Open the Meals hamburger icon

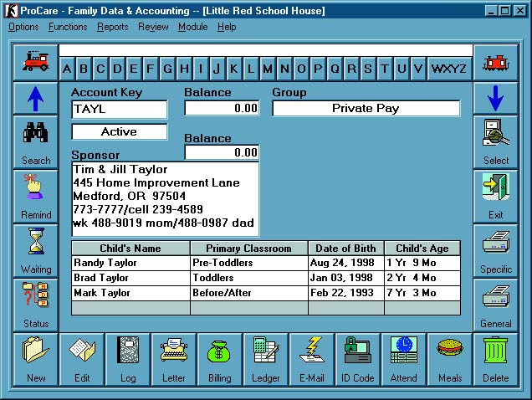point(450,358)
